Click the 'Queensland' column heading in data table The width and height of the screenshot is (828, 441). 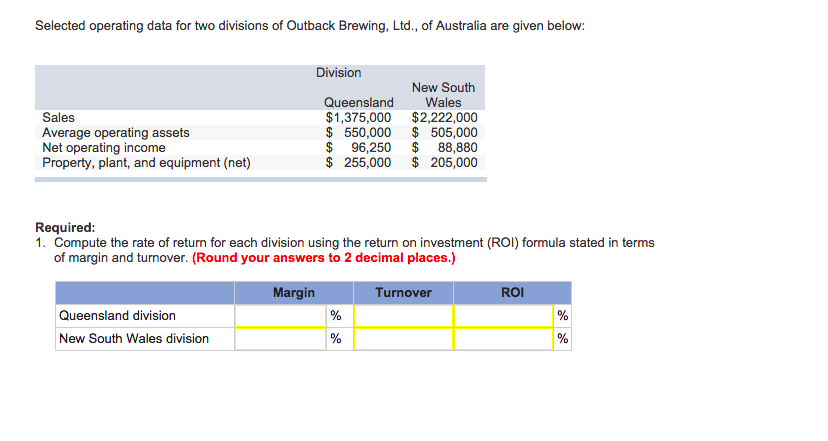click(x=359, y=102)
